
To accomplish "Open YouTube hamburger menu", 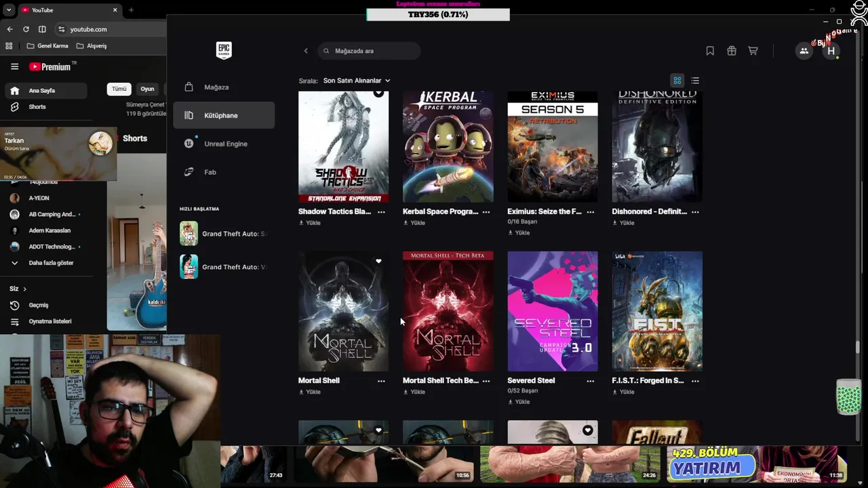I will (x=14, y=66).
